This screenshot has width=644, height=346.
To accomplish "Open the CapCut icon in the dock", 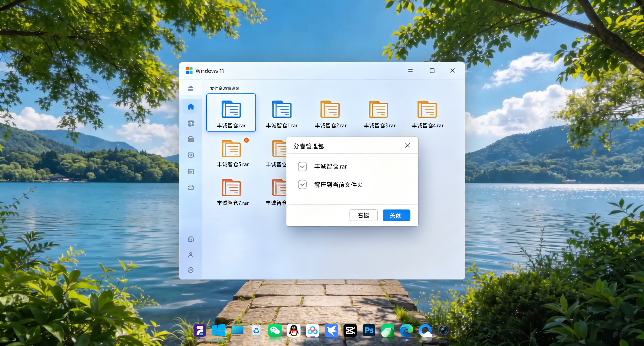I will pyautogui.click(x=350, y=330).
